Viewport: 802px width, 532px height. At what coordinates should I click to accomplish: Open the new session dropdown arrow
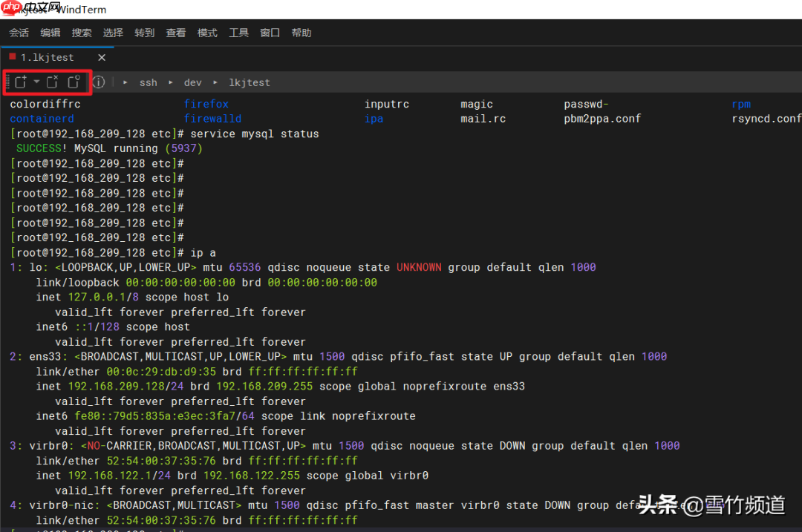click(x=36, y=82)
